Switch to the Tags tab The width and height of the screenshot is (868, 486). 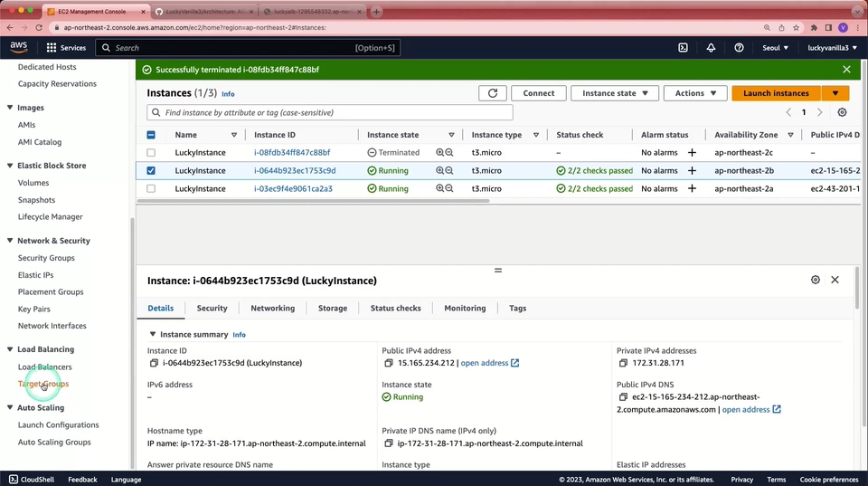coord(517,308)
